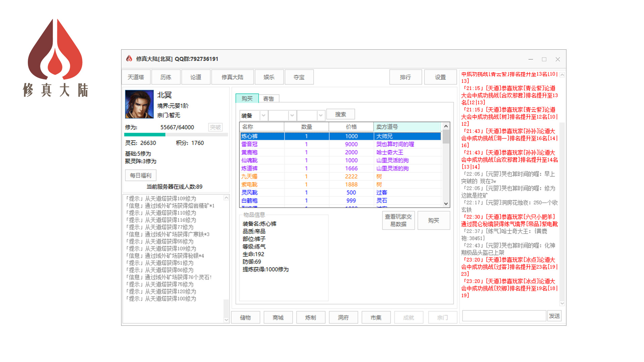The height and width of the screenshot is (362, 644).
Task: Open the 宗门 sect panel
Action: [442, 317]
